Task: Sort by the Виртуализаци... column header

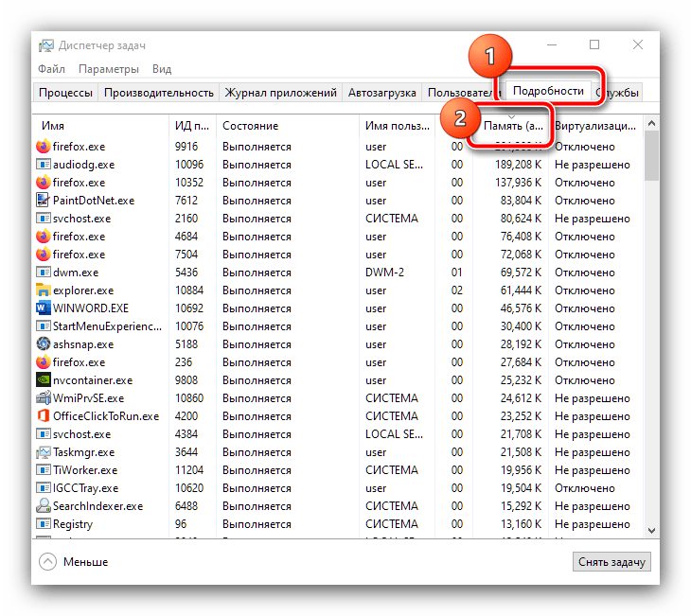Action: (595, 126)
